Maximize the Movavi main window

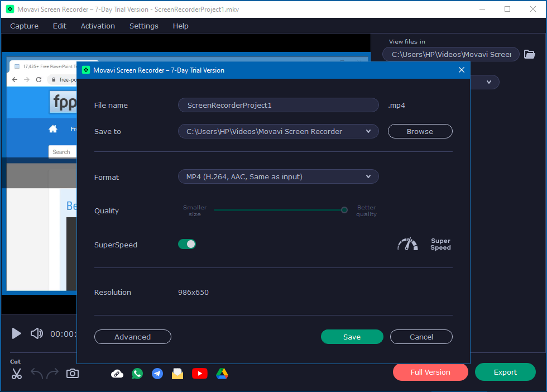pyautogui.click(x=507, y=9)
